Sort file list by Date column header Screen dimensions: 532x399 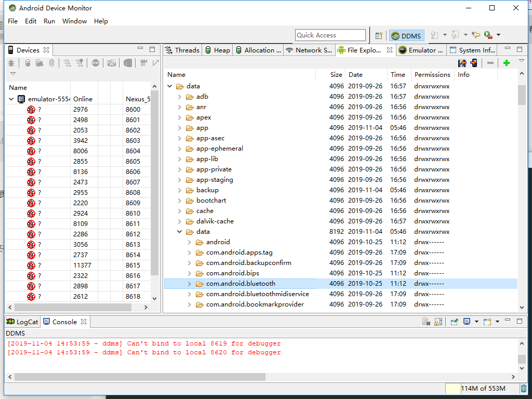(x=366, y=75)
